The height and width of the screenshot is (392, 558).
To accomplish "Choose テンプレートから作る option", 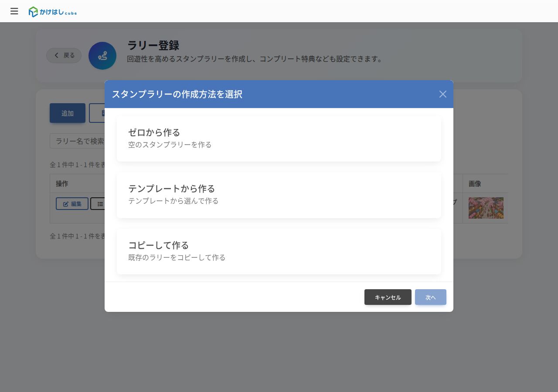I will 279,195.
